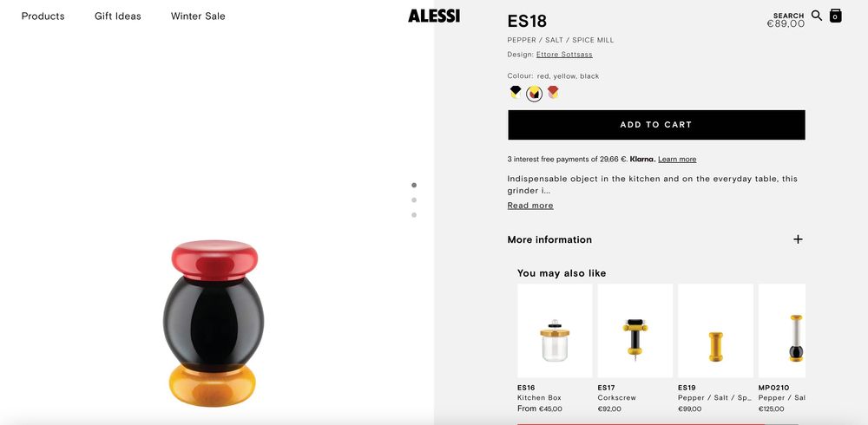Select the black and yellow colour swatch
The image size is (868, 425).
pos(516,92)
